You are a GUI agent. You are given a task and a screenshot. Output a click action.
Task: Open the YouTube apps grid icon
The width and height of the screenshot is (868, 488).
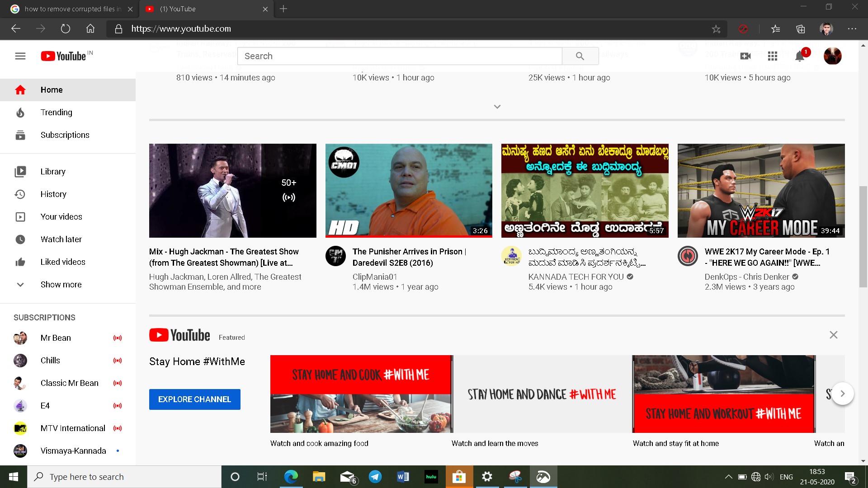coord(773,56)
